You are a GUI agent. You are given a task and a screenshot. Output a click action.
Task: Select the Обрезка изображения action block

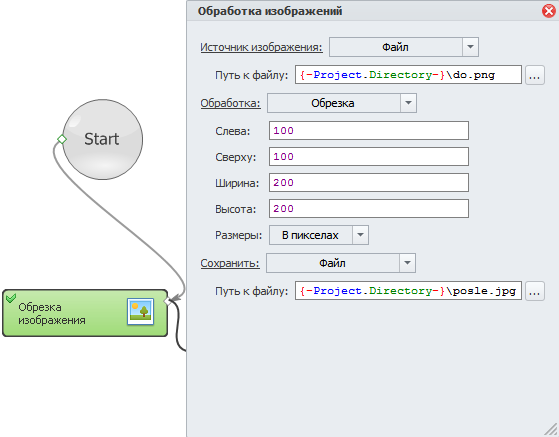[85, 313]
